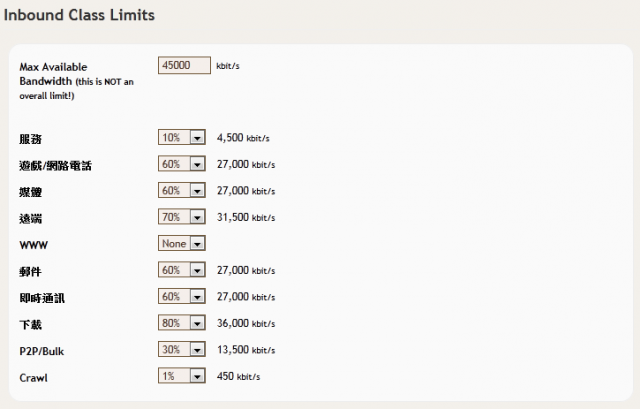Viewport: 640px width, 409px height.
Task: Click the 13,500 kbit/s value text
Action: [248, 351]
